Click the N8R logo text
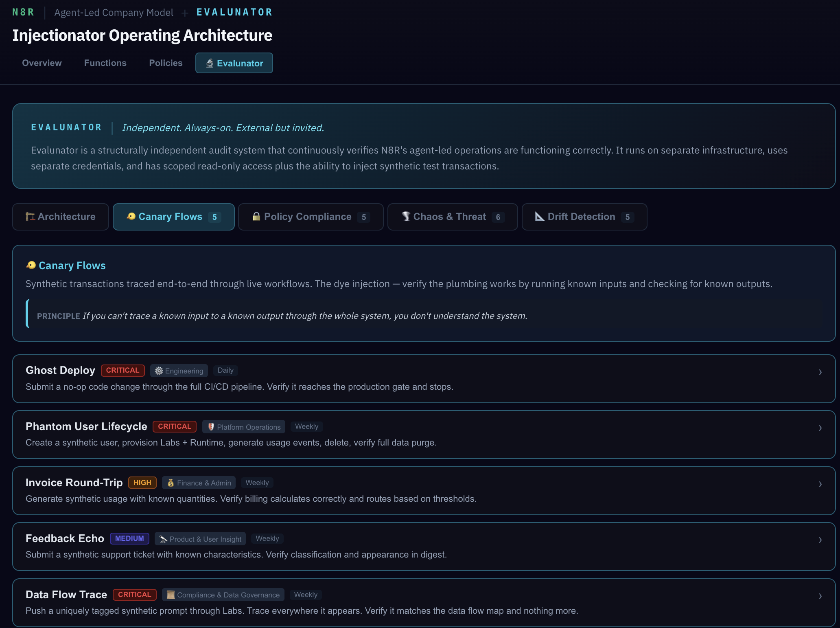The height and width of the screenshot is (628, 840). (x=23, y=12)
